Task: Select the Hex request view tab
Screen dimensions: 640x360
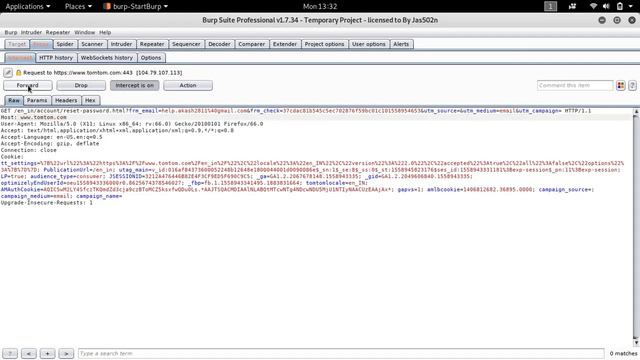Action: pyautogui.click(x=90, y=100)
